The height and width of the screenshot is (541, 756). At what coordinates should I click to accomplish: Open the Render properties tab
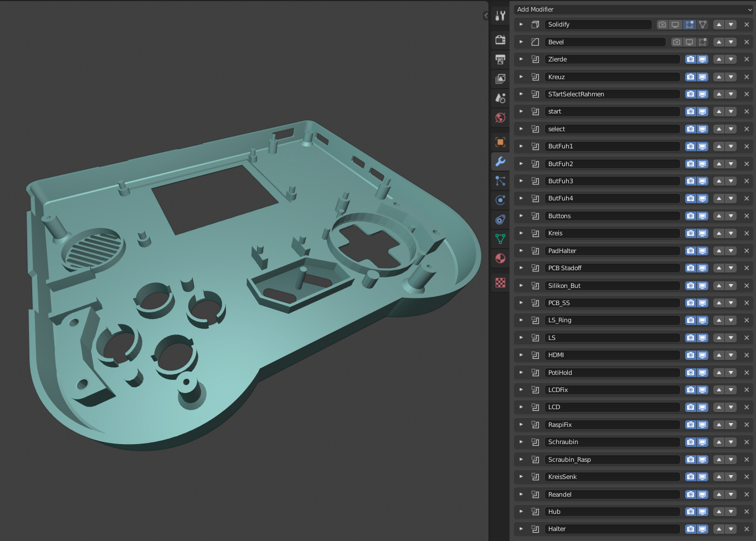point(500,40)
